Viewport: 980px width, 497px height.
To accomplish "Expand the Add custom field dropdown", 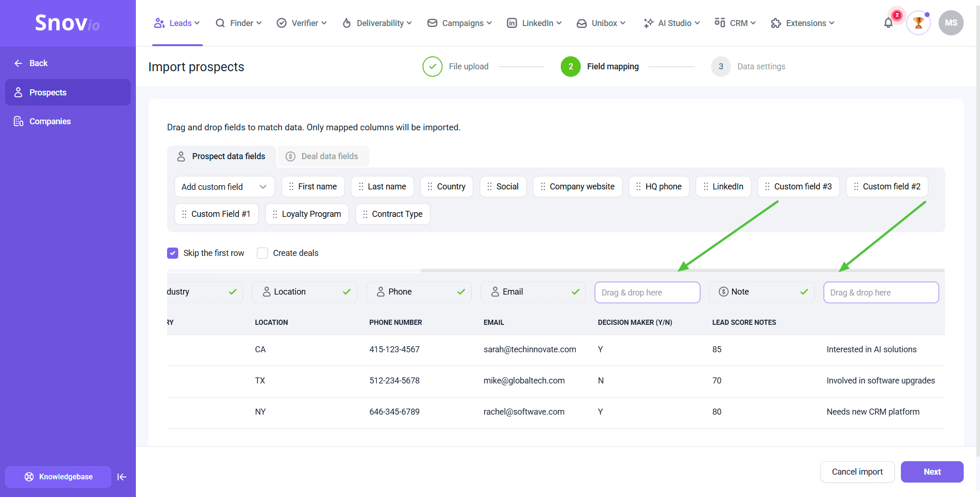I will coord(224,187).
